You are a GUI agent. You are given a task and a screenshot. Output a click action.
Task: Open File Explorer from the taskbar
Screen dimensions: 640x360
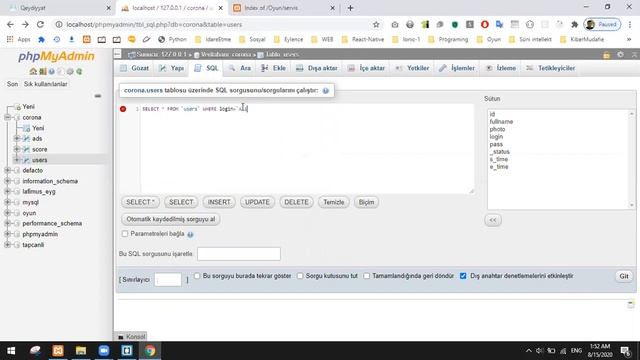pos(81,351)
